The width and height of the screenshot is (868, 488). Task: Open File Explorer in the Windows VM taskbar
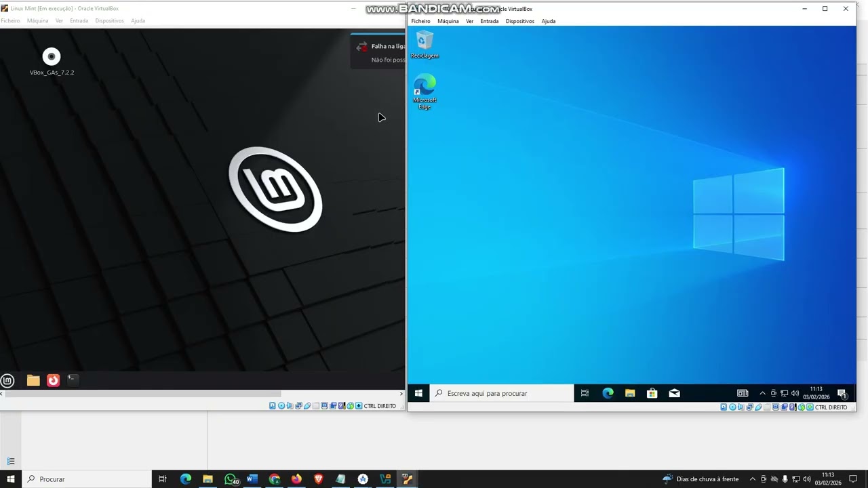pyautogui.click(x=630, y=393)
